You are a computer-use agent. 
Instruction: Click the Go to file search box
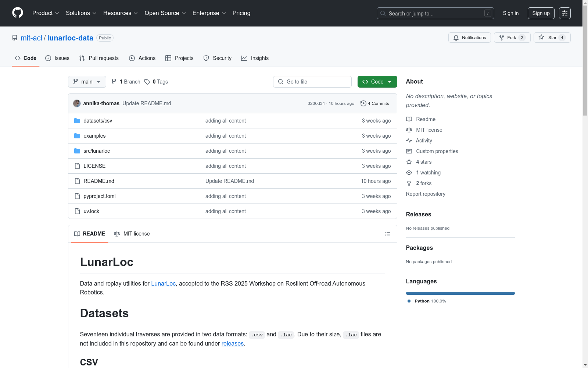pyautogui.click(x=312, y=82)
